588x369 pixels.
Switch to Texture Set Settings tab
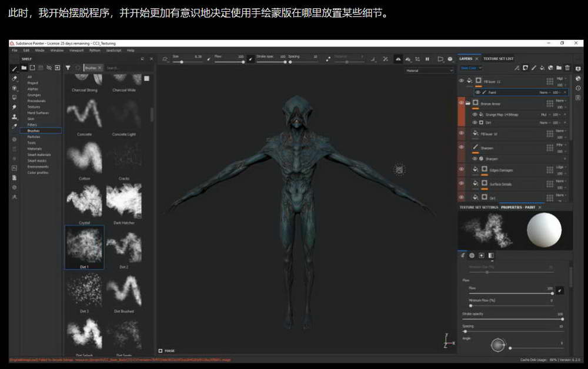tap(479, 207)
